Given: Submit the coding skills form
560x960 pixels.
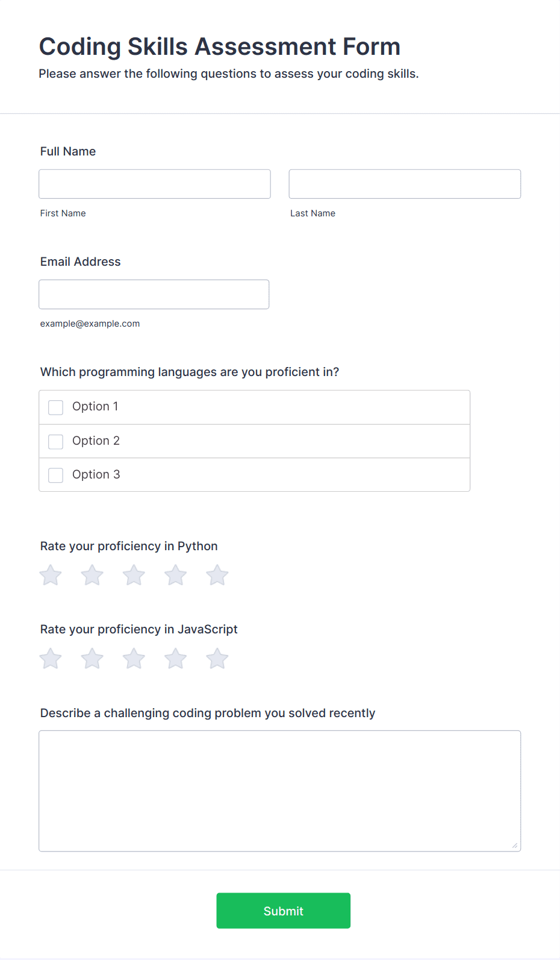Looking at the screenshot, I should (x=284, y=911).
